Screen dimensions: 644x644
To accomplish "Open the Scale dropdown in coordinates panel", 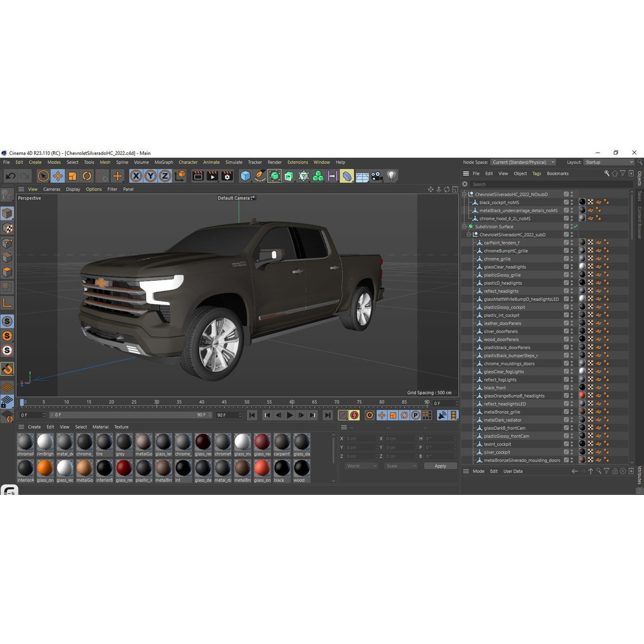I will click(401, 466).
